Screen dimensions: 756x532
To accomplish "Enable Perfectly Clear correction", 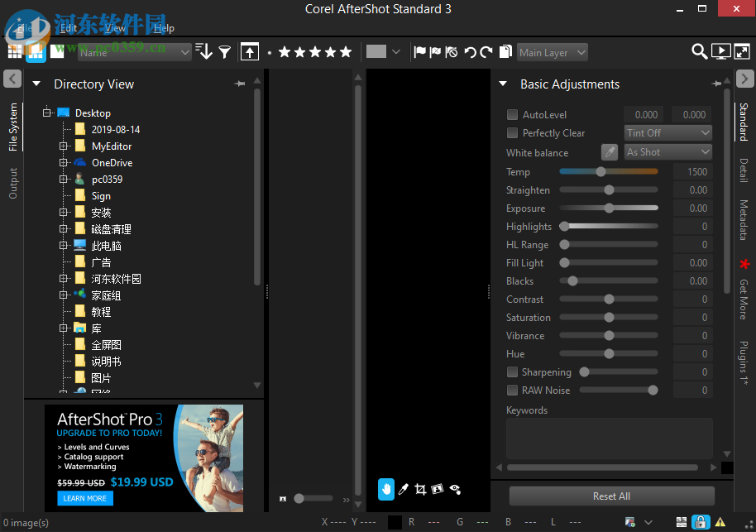I will click(511, 132).
